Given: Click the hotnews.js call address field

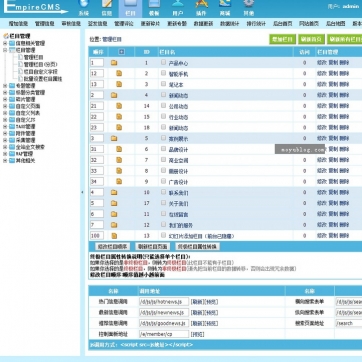Looking at the screenshot, I should [x=164, y=302].
